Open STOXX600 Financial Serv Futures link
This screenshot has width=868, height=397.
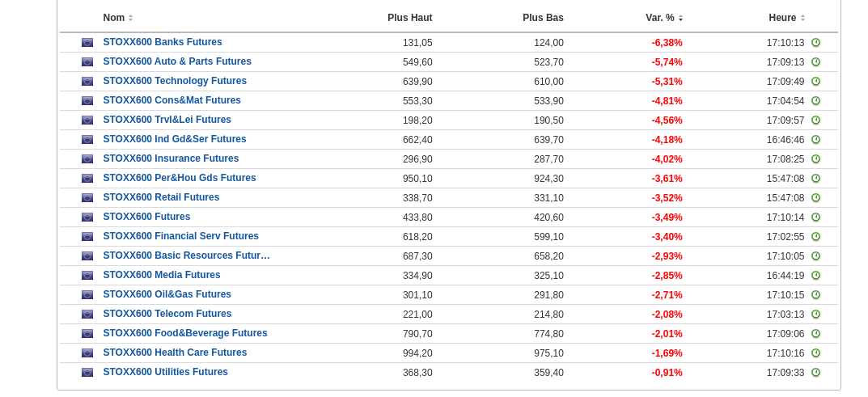point(181,236)
